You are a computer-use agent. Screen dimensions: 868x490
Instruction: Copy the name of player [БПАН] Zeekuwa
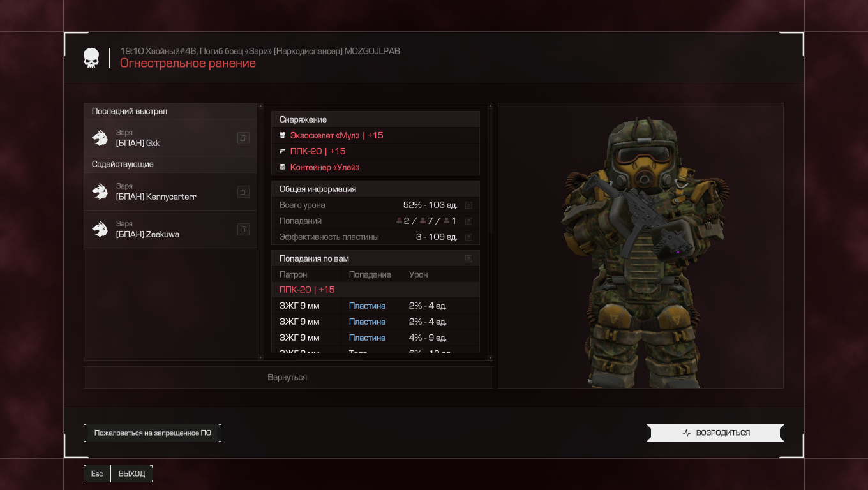[243, 229]
